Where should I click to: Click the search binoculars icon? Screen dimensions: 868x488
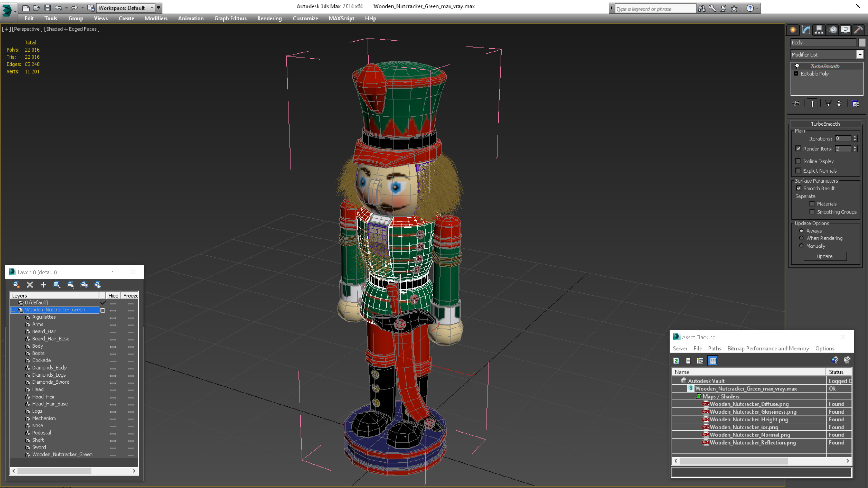[x=702, y=8]
